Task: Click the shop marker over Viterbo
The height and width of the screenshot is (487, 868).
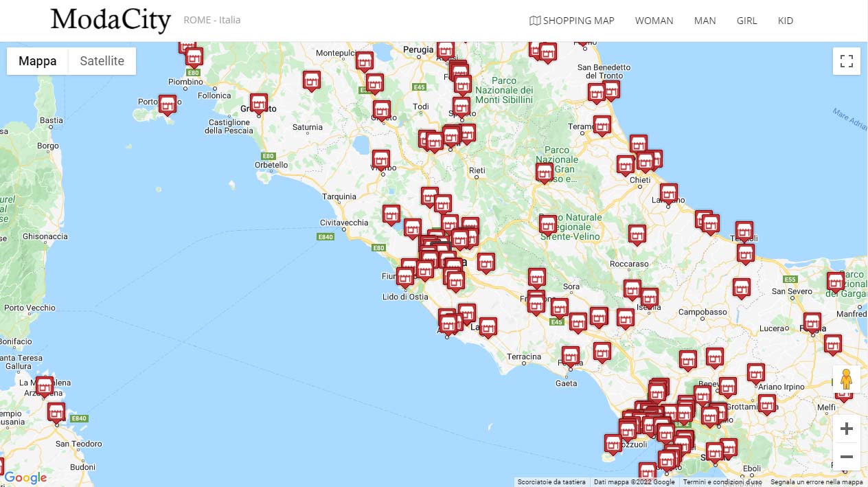Action: (x=380, y=159)
